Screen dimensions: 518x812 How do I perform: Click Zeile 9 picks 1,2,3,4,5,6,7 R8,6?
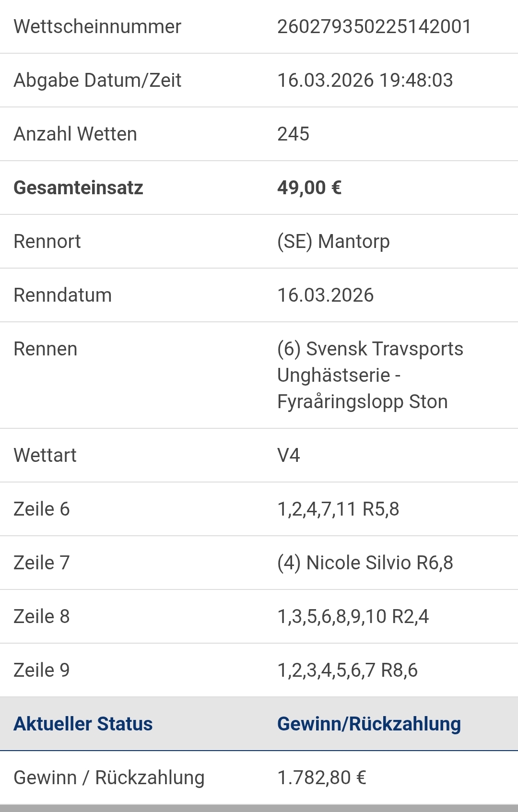[x=347, y=670]
